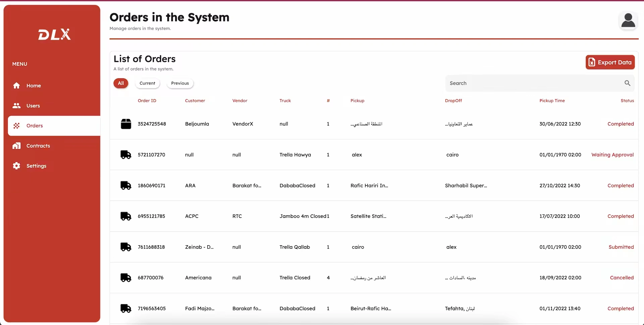Image resolution: width=644 pixels, height=325 pixels.
Task: Open the Users section via its icon
Action: click(16, 106)
